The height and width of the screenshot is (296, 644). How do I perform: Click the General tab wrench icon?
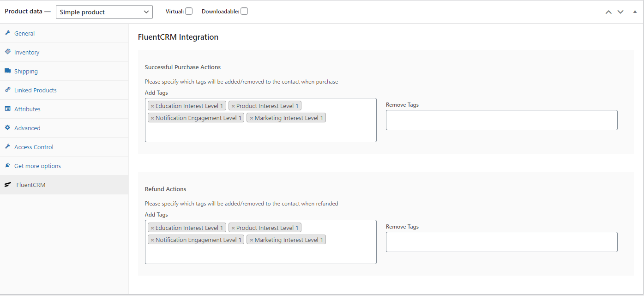(7, 33)
